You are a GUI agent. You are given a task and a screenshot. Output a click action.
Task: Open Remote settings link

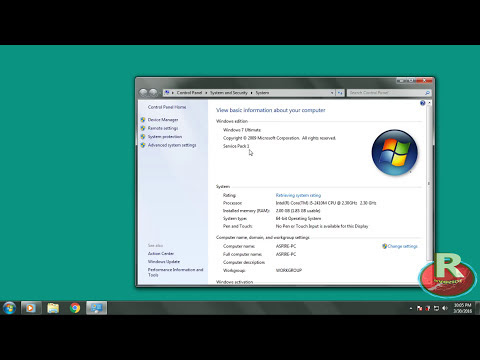163,128
